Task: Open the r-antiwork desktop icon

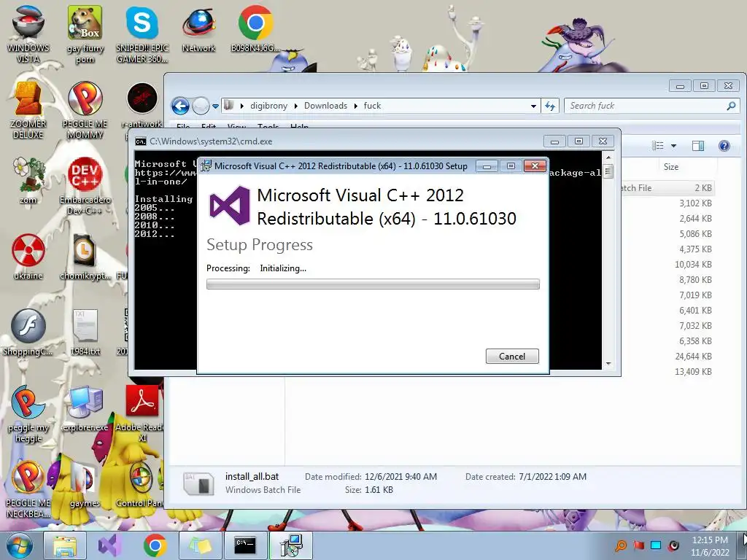Action: 142,105
